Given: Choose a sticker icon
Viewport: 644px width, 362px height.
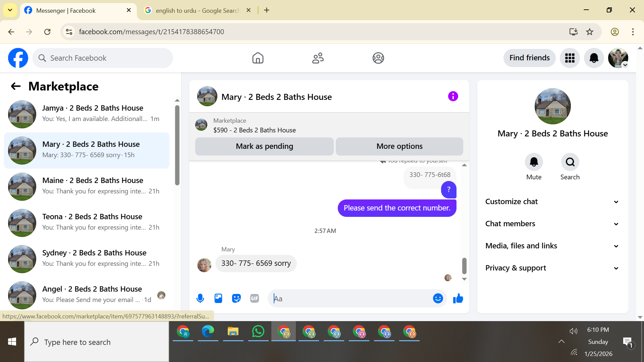Looking at the screenshot, I should pyautogui.click(x=236, y=298).
